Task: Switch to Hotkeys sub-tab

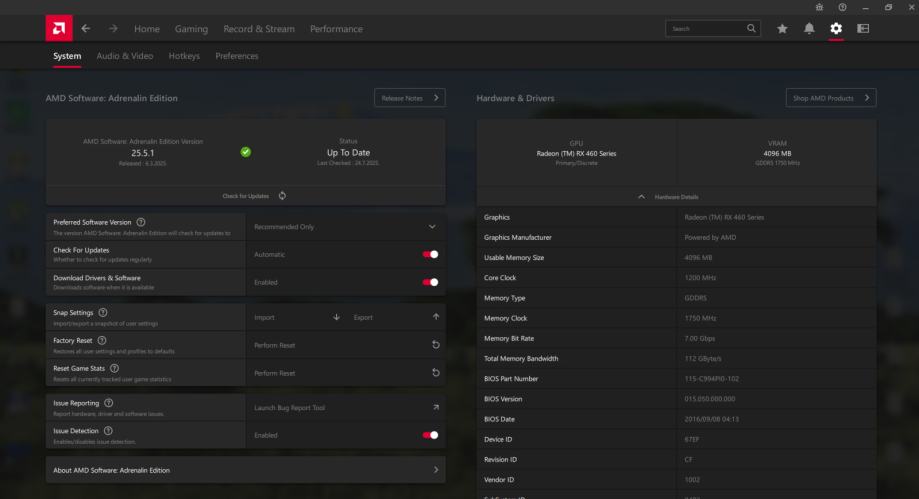Action: (x=184, y=56)
